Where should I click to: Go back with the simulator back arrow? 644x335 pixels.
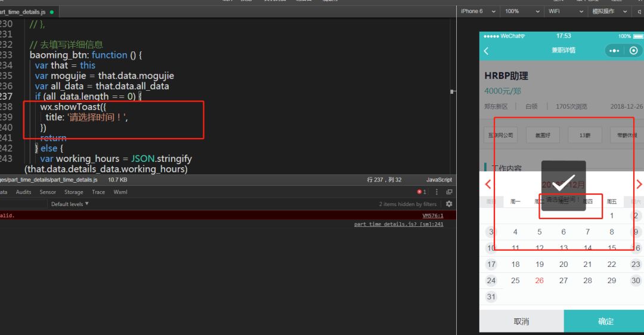pyautogui.click(x=487, y=51)
